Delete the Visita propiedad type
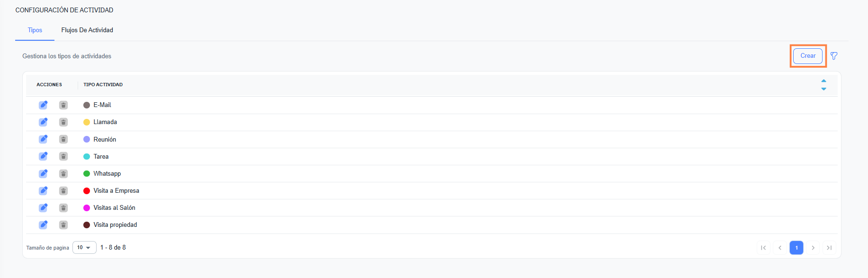The image size is (868, 278). [x=63, y=225]
